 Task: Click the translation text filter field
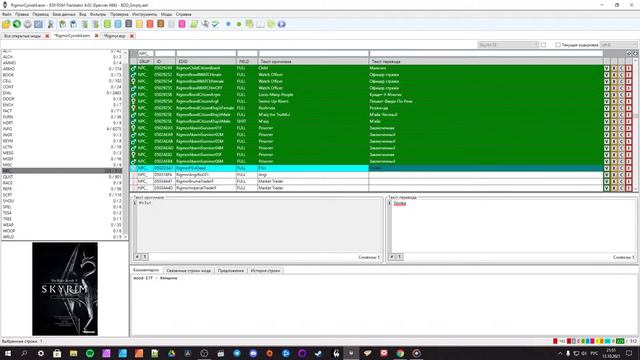tap(486, 53)
